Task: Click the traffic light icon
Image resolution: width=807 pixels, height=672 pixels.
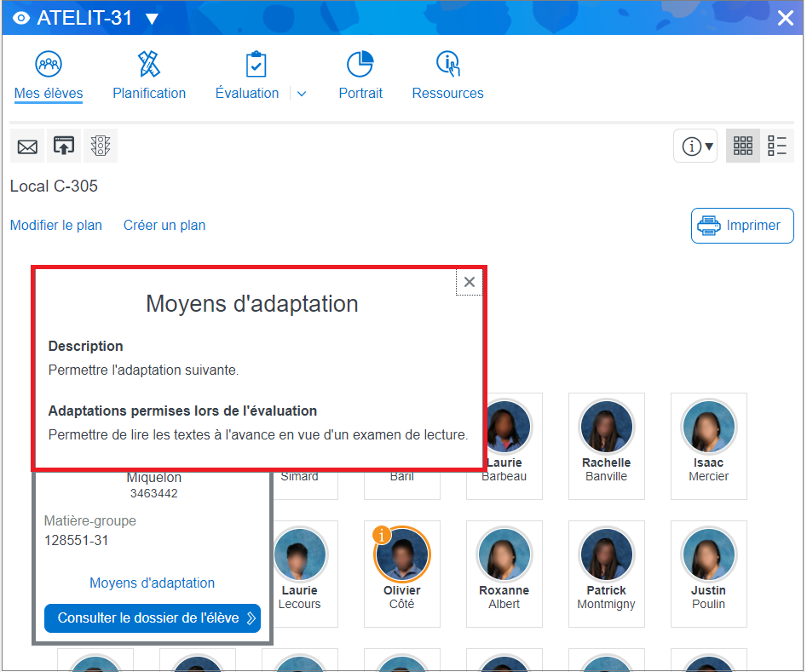Action: (x=101, y=146)
